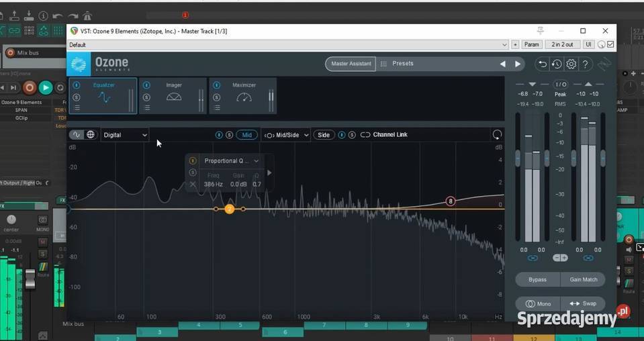Toggle input gain link icon
This screenshot has height=341, width=644.
point(533,258)
